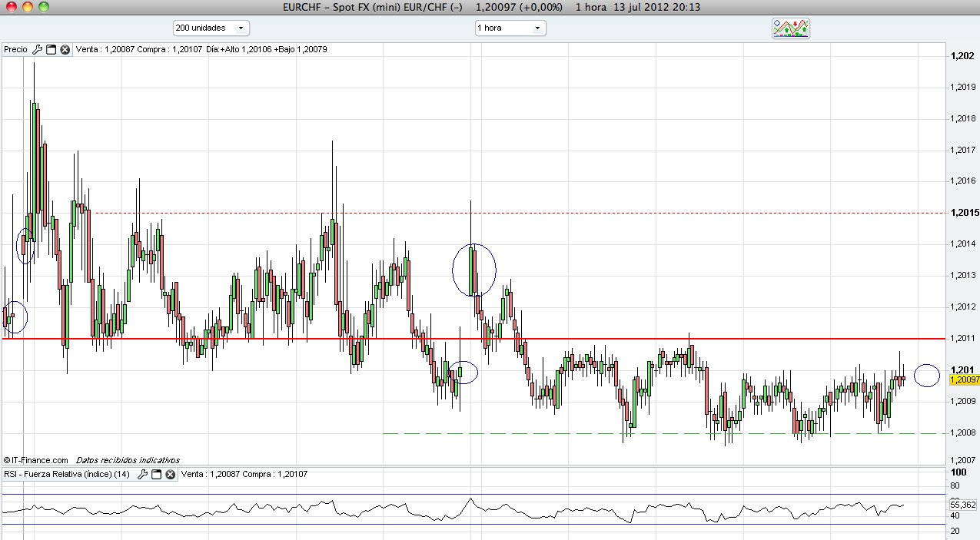Click the RSI value label 55,362
Viewport: 980px width, 540px height.
(964, 505)
